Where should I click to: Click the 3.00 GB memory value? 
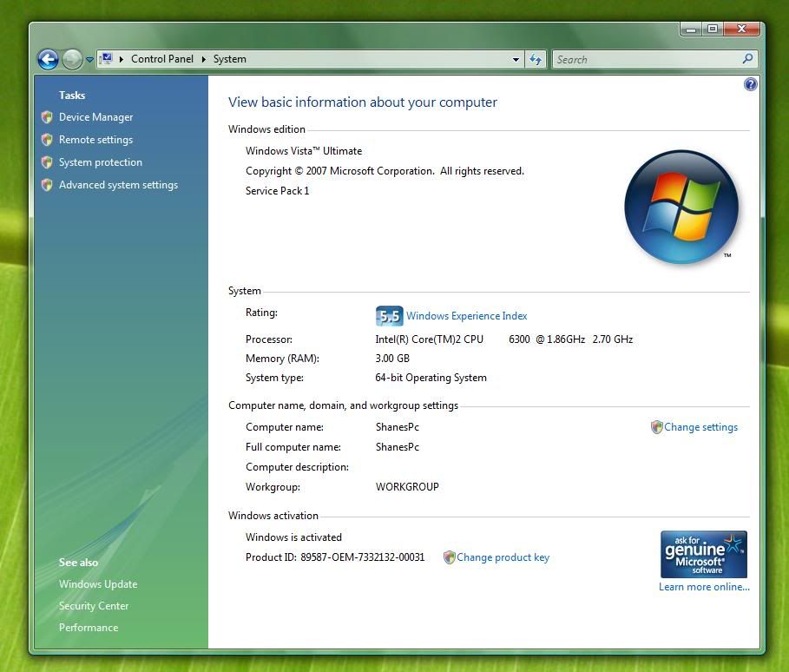click(x=392, y=359)
